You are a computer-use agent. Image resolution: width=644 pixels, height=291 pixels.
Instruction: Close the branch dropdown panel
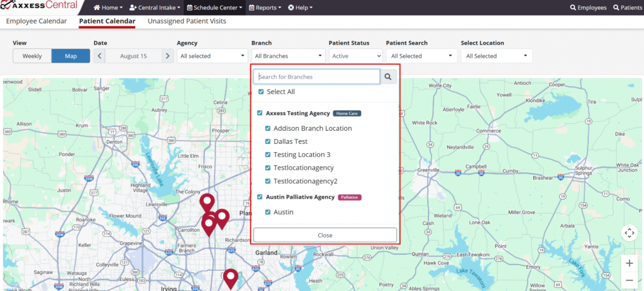coord(325,235)
